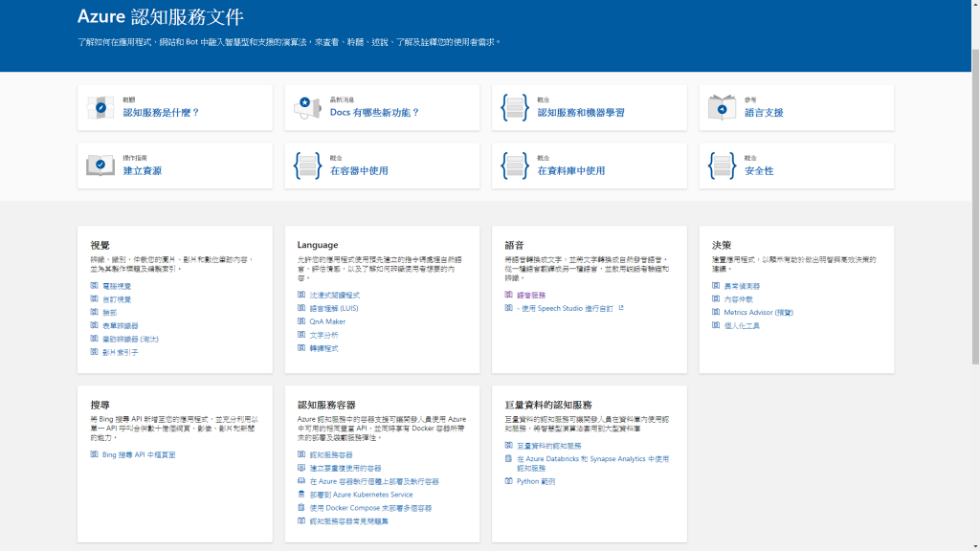Click the icon beside 建立要重複使用的容器

point(301,467)
